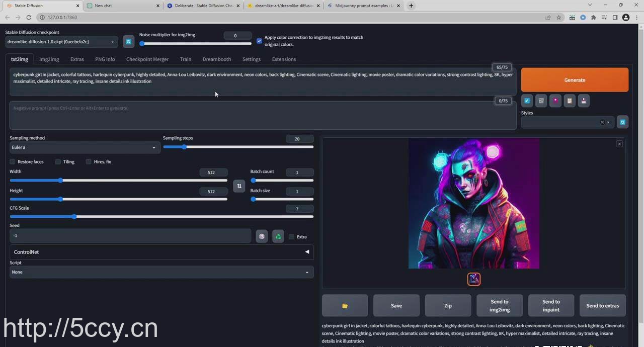The height and width of the screenshot is (347, 644).
Task: Click the Send to inpaint button
Action: tap(551, 306)
